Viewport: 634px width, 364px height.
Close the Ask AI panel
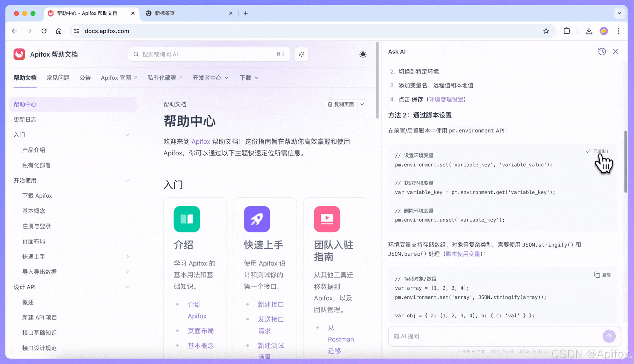coord(615,51)
